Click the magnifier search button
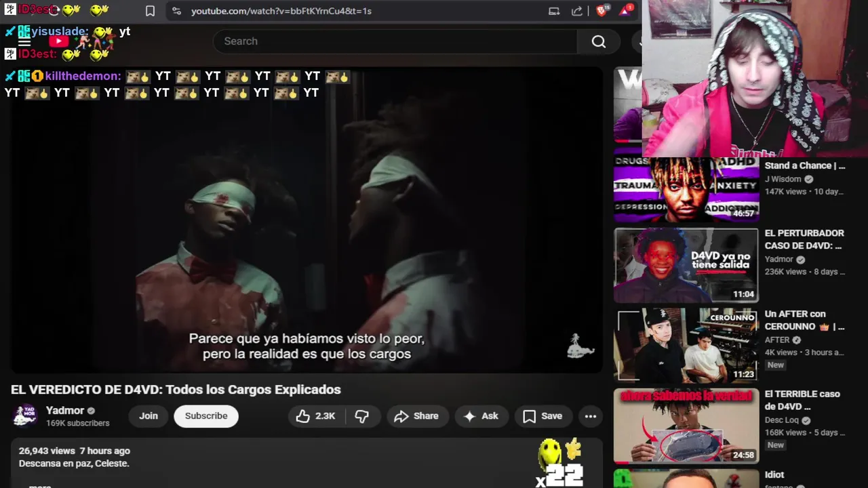Screen dimensions: 868x488 [598, 41]
